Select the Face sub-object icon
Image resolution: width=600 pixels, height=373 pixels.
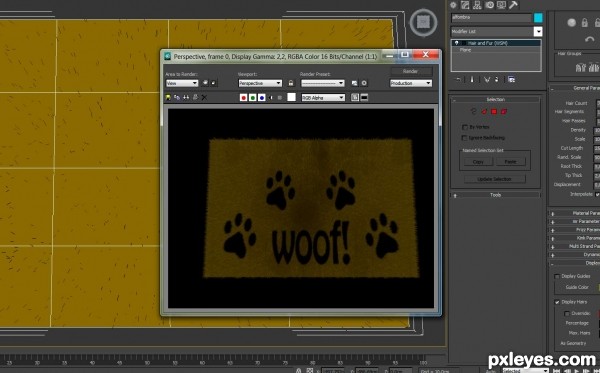pos(484,111)
